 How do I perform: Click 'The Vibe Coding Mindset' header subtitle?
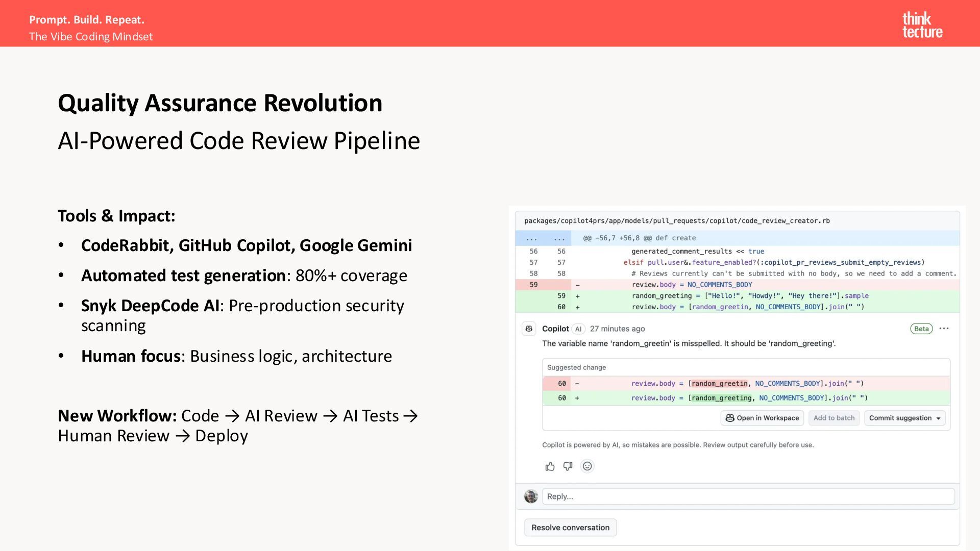click(x=91, y=37)
